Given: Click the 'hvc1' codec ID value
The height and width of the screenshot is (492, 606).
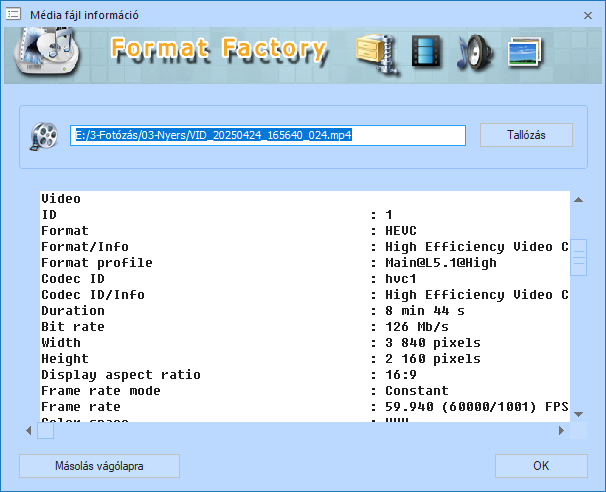Looking at the screenshot, I should coord(401,279).
